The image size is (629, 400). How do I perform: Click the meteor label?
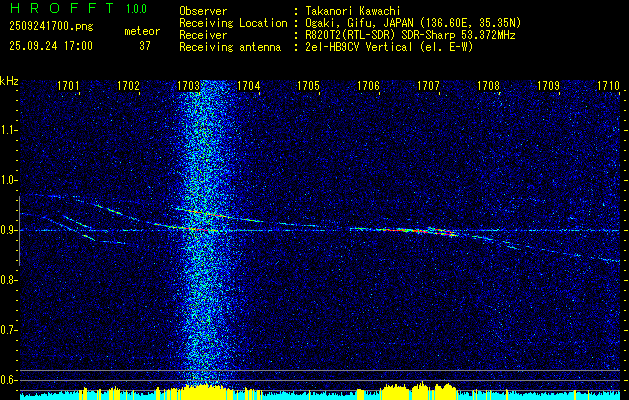(142, 31)
